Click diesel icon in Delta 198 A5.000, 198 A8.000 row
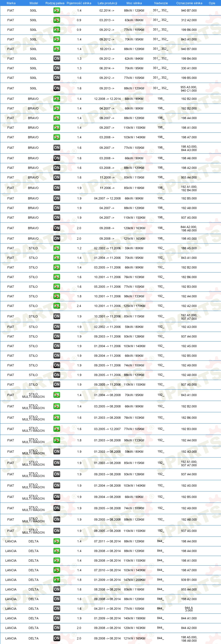This screenshot has height=644, width=221. (x=57, y=638)
